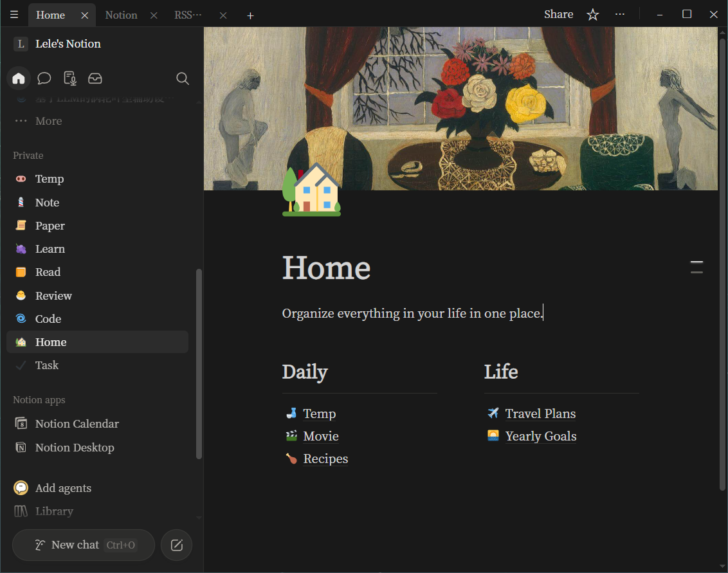Click the Review chick icon
This screenshot has height=573, width=728.
pyautogui.click(x=21, y=295)
